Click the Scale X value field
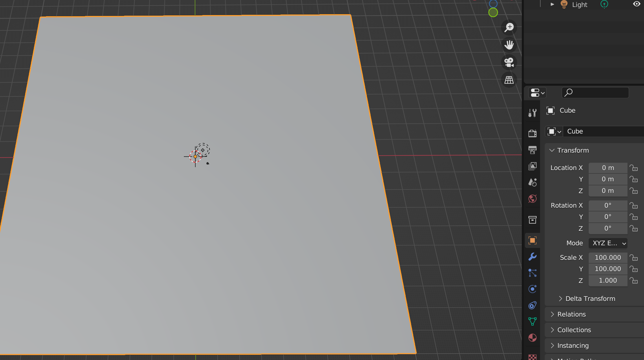644x360 pixels. pos(608,257)
